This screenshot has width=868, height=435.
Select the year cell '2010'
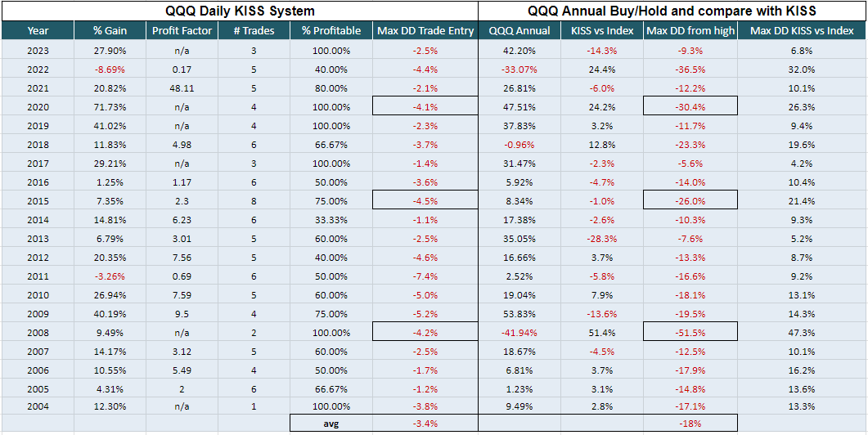[38, 295]
